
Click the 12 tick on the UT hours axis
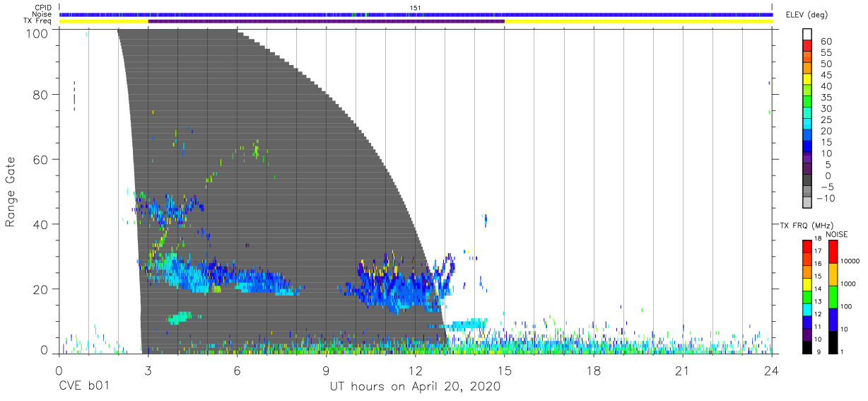[416, 371]
